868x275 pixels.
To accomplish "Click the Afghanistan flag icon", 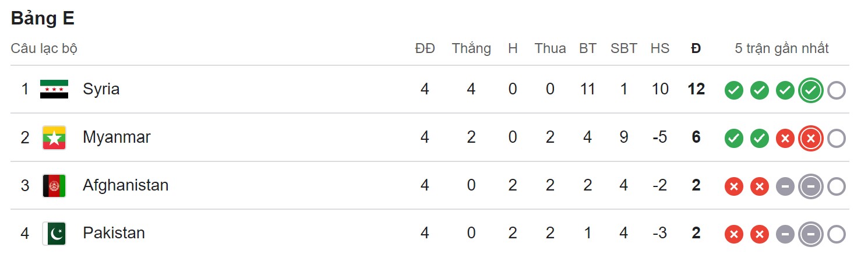I will coord(54,186).
